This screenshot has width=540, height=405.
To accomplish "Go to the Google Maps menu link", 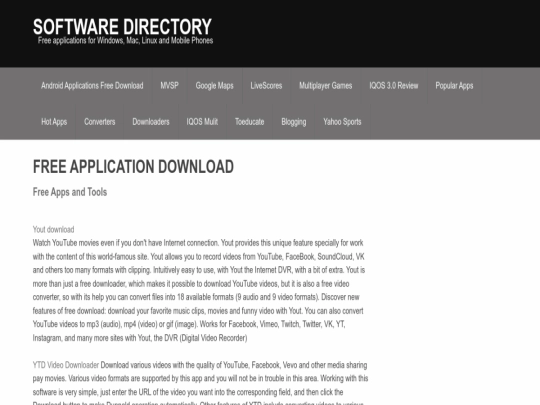I will click(215, 85).
